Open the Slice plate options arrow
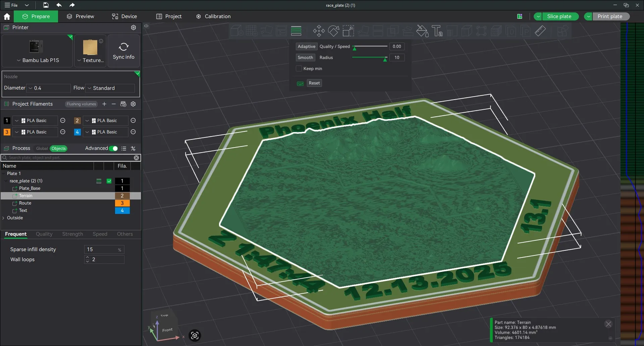 point(538,16)
